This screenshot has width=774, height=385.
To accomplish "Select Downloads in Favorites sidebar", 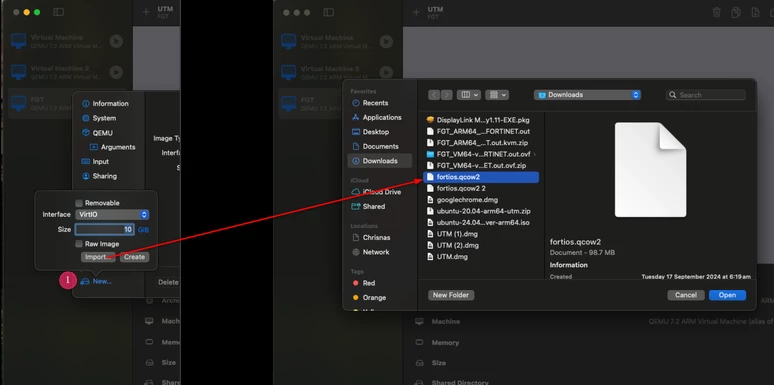I will click(x=380, y=161).
